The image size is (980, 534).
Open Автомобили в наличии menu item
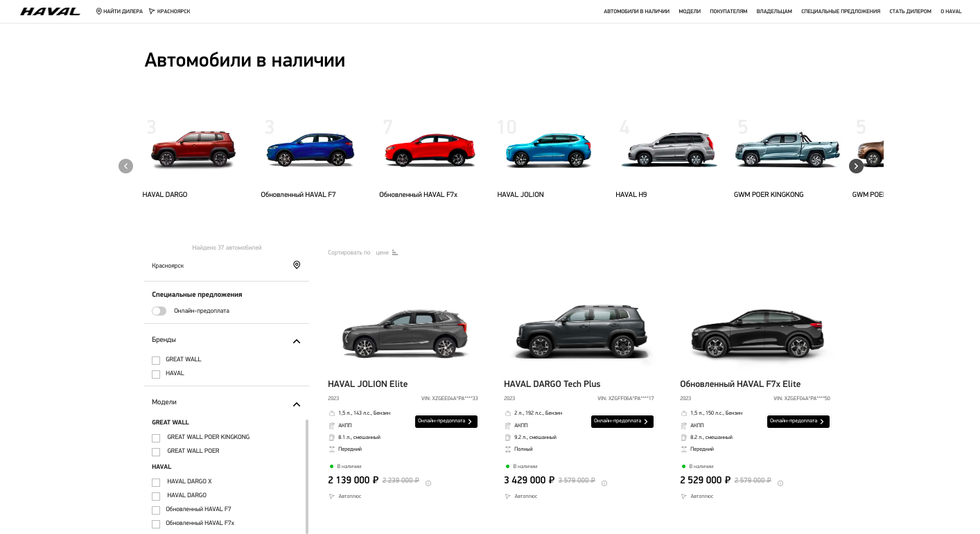tap(636, 11)
